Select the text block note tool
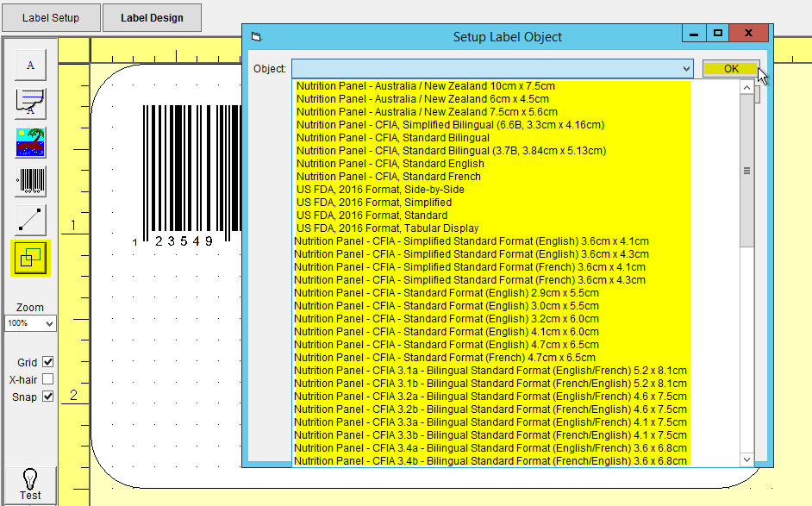 pos(30,103)
